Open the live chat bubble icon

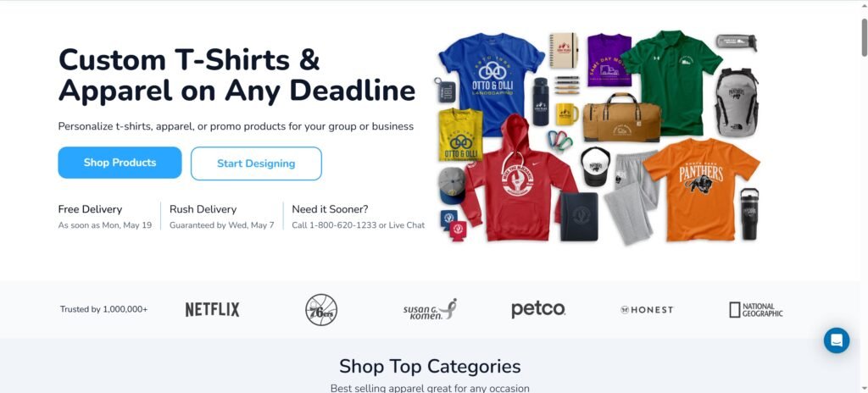[x=836, y=340]
